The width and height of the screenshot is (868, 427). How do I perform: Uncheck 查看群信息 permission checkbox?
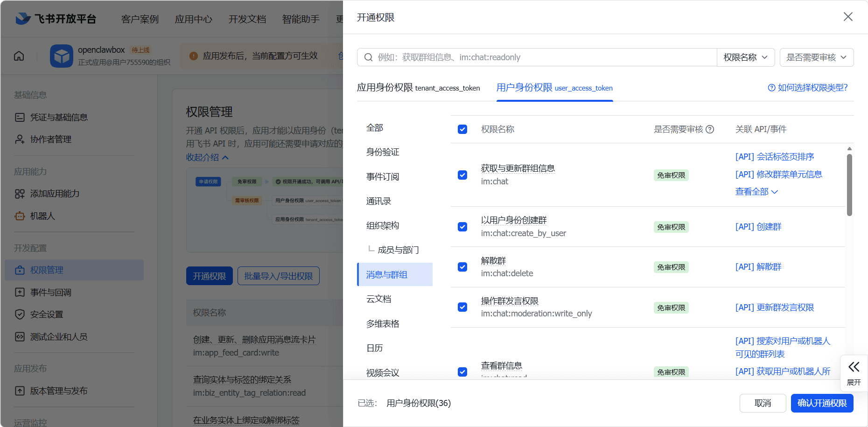tap(462, 372)
